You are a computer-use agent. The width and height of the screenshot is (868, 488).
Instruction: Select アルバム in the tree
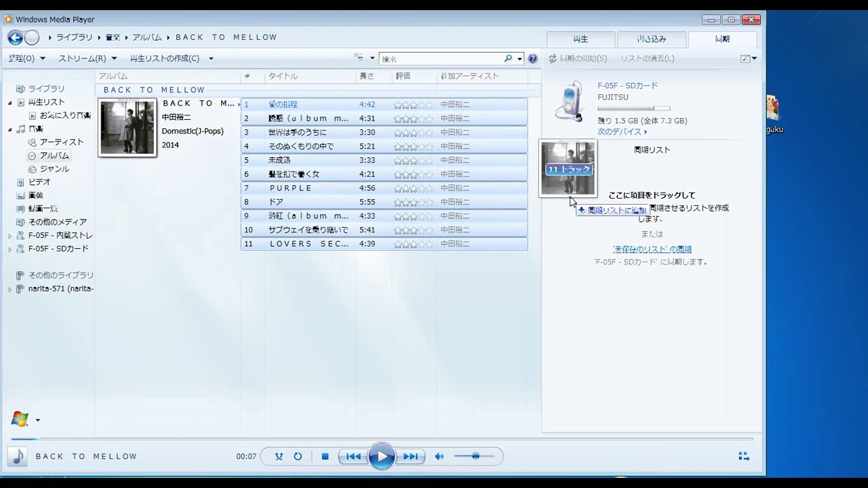pyautogui.click(x=54, y=156)
